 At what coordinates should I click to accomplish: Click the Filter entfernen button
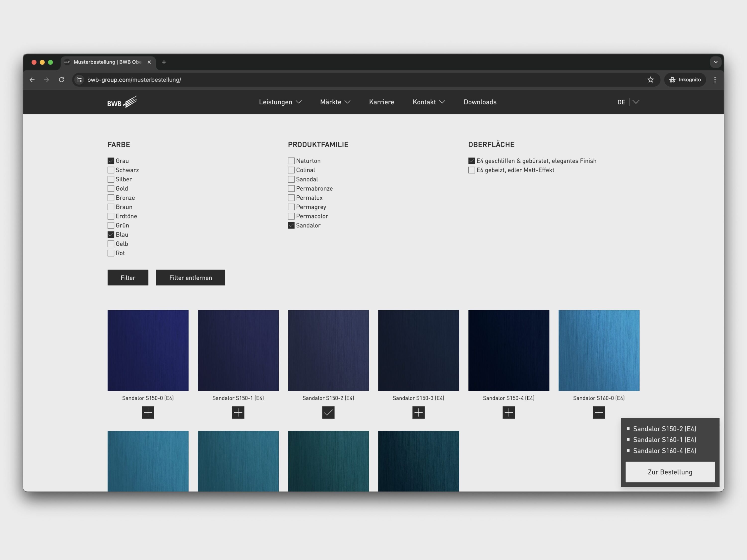tap(190, 278)
